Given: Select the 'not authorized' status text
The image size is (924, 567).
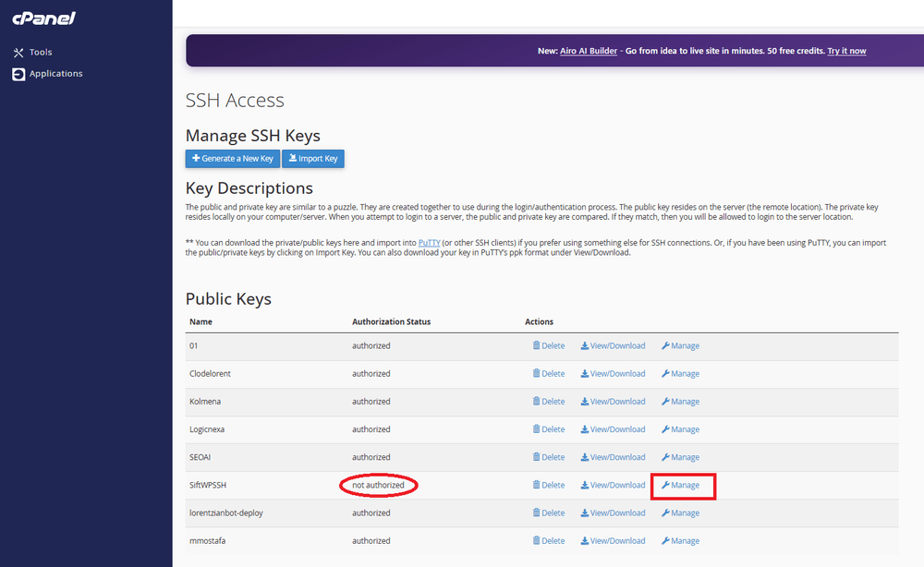Looking at the screenshot, I should 378,485.
